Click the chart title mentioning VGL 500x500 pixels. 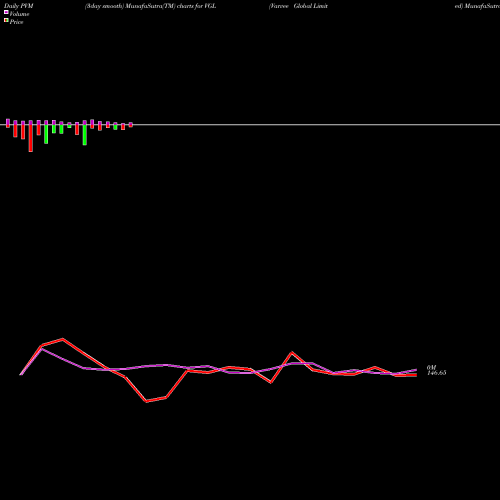coord(150,6)
